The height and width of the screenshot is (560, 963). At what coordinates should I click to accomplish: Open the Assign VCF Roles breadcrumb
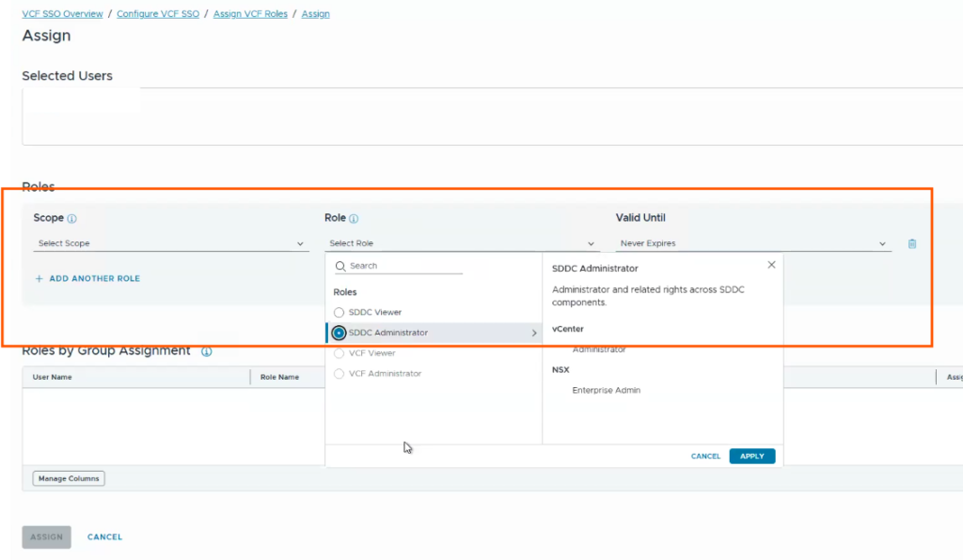click(250, 13)
